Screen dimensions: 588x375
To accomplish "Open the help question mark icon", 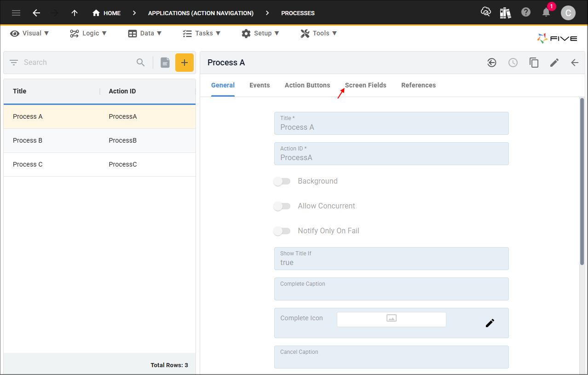I will coord(526,12).
